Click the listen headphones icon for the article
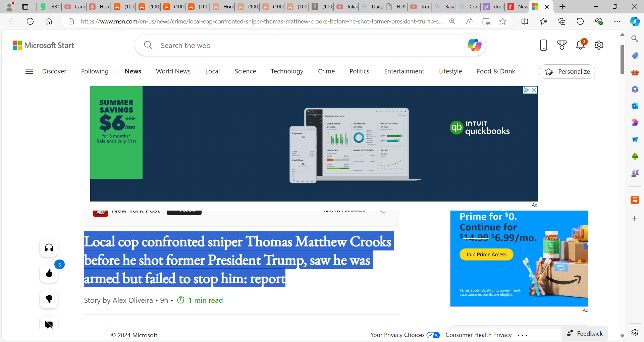644x342 pixels. (x=49, y=248)
